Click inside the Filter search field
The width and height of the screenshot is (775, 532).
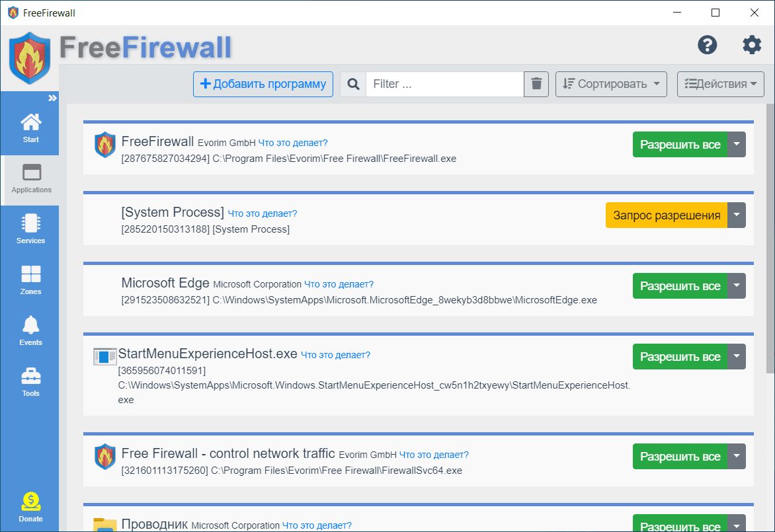coord(444,84)
